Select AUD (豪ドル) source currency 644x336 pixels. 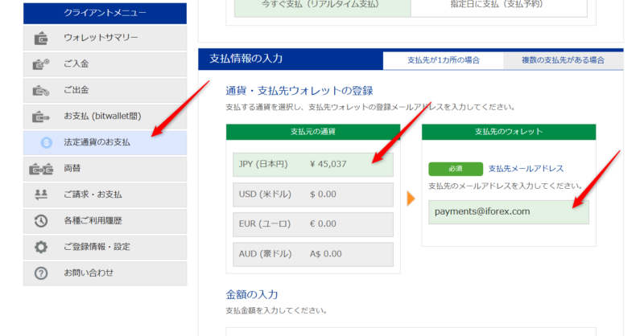pos(313,254)
